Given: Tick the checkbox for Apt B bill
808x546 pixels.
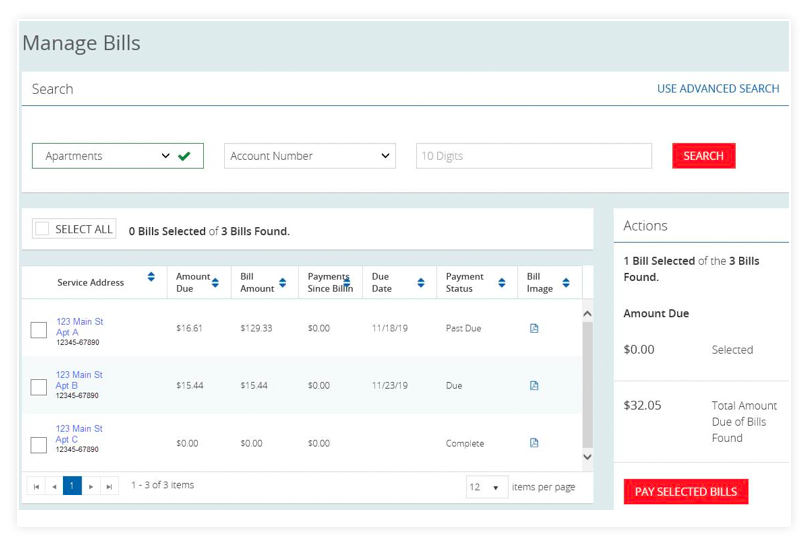Looking at the screenshot, I should coord(39,387).
